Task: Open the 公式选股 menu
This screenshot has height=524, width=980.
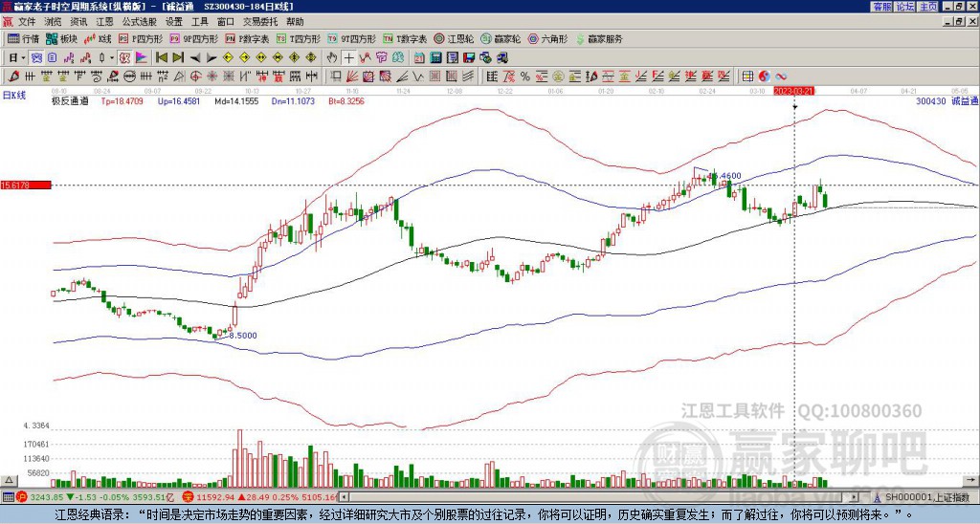Action: pos(140,22)
